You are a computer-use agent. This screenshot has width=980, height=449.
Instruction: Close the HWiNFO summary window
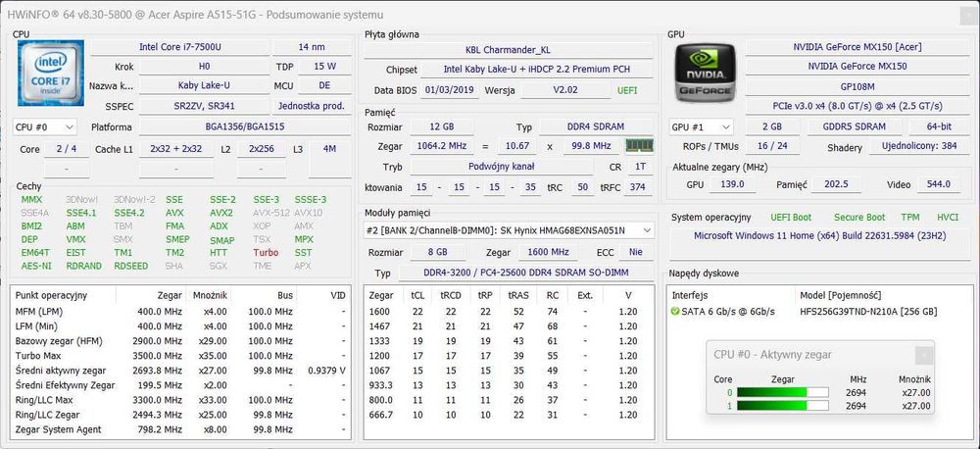(969, 15)
